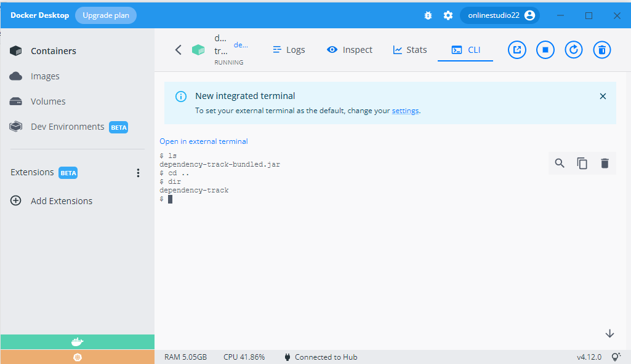Viewport: 631px width, 364px height.
Task: Delete the container
Action: pyautogui.click(x=601, y=50)
